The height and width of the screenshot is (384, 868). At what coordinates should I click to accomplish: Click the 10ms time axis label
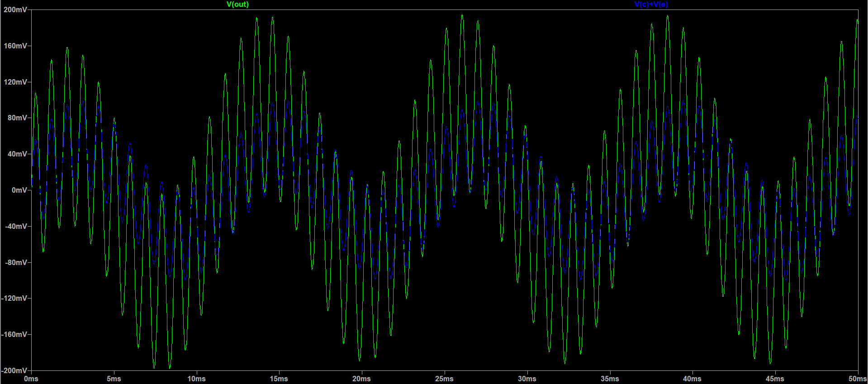[x=196, y=379]
